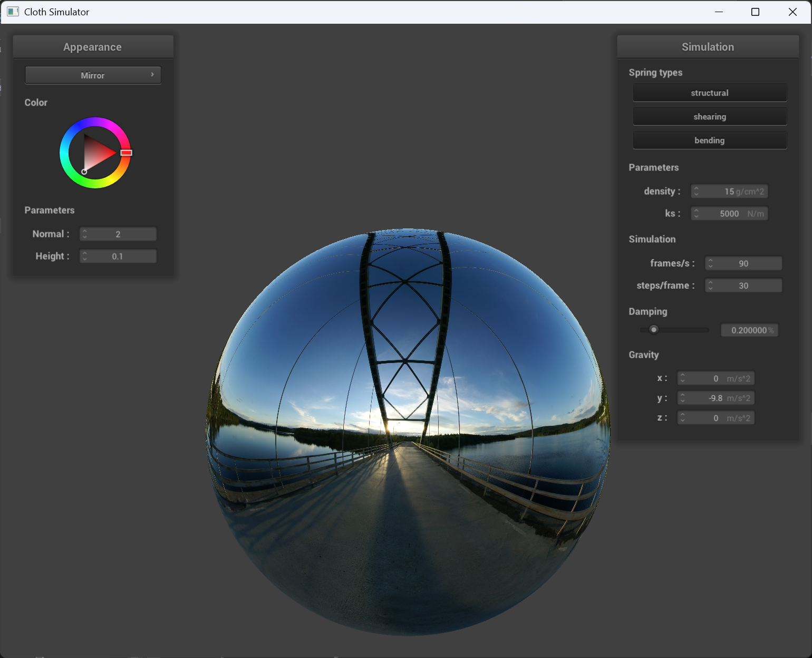The image size is (812, 658).
Task: Click the Damping slider knob
Action: click(x=654, y=330)
